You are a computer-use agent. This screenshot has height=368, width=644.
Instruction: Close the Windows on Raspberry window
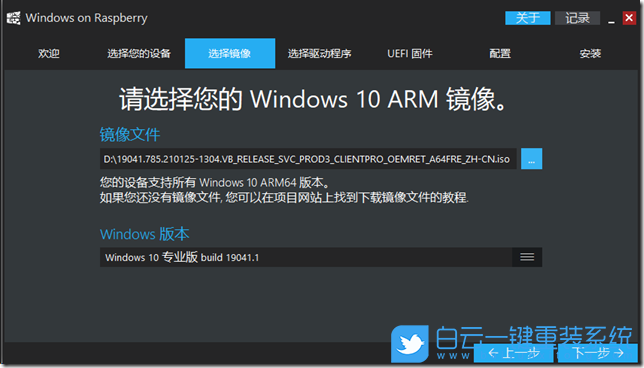629,18
